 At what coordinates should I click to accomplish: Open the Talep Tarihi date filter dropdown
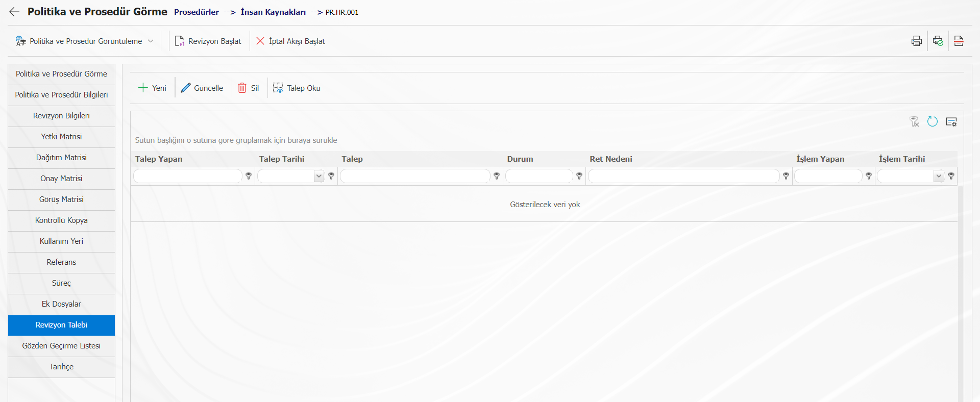(x=319, y=176)
